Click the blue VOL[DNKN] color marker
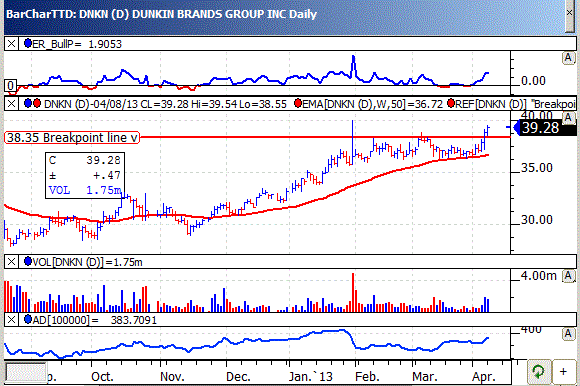 pos(27,261)
